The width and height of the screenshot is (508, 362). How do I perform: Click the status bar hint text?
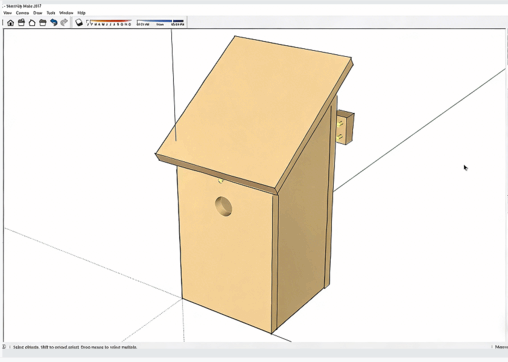point(75,347)
